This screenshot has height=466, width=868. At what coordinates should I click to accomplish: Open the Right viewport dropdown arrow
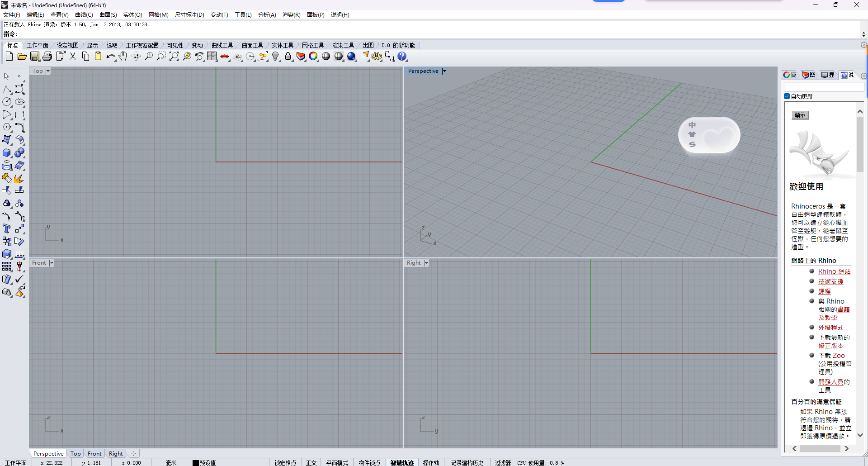point(426,263)
